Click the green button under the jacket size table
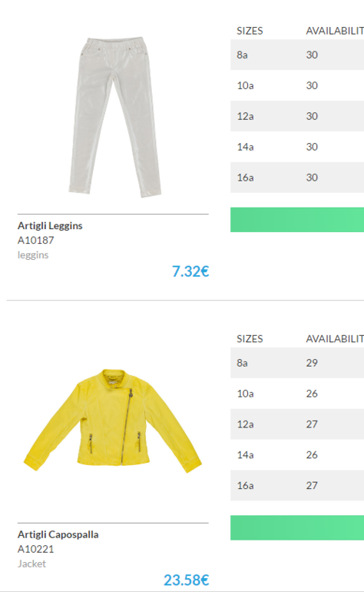 [297, 528]
